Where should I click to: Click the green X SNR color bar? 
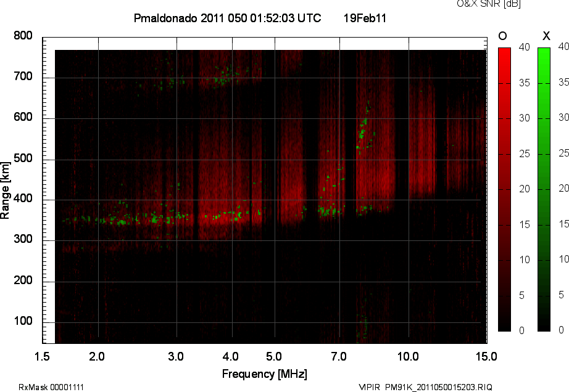click(544, 189)
